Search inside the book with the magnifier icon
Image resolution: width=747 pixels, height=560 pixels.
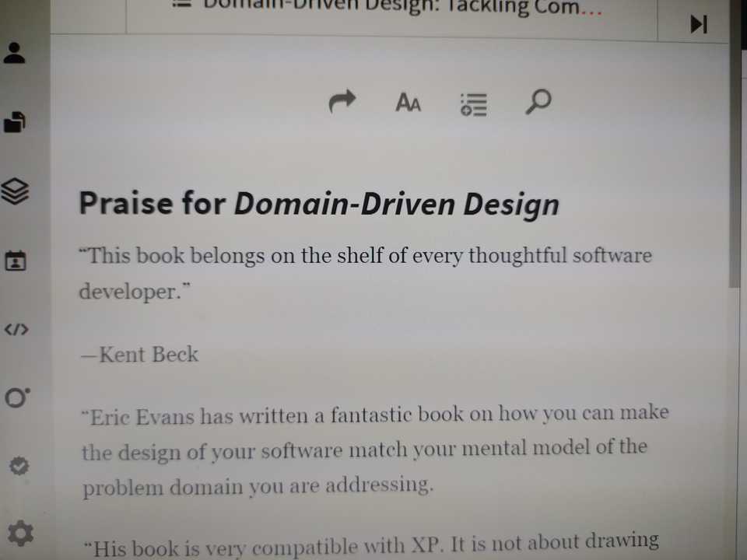coord(538,103)
